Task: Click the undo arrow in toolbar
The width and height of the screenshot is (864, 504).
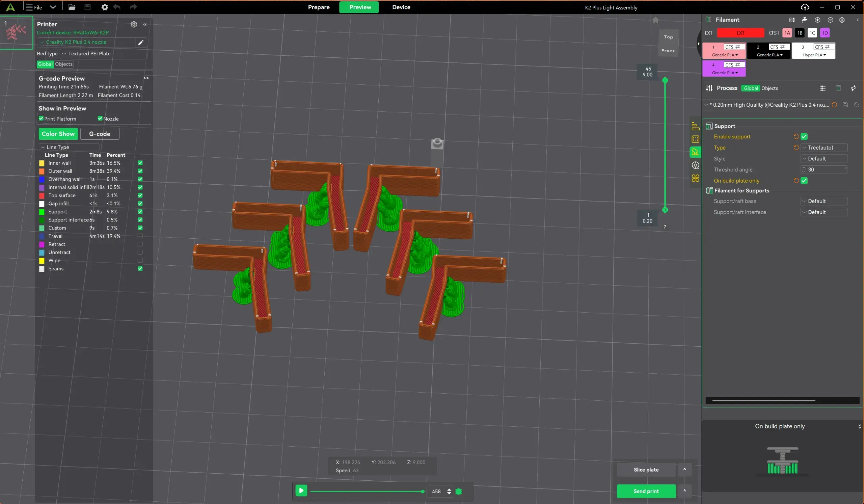Action: click(117, 7)
